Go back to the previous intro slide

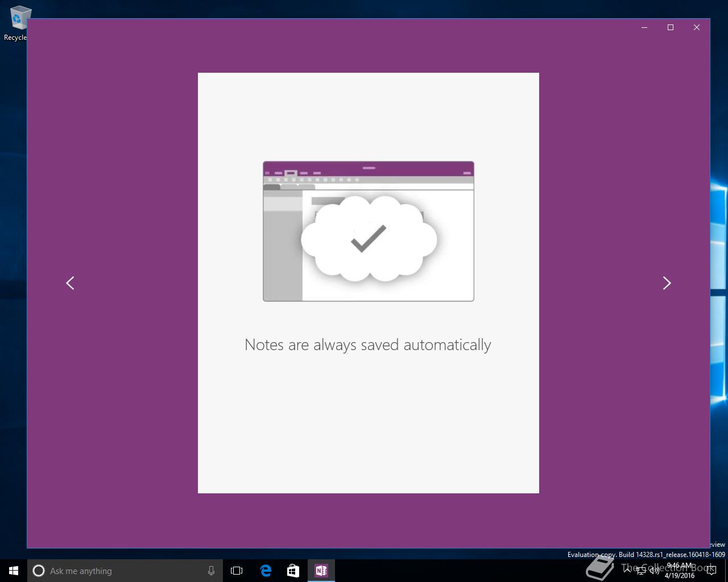70,283
